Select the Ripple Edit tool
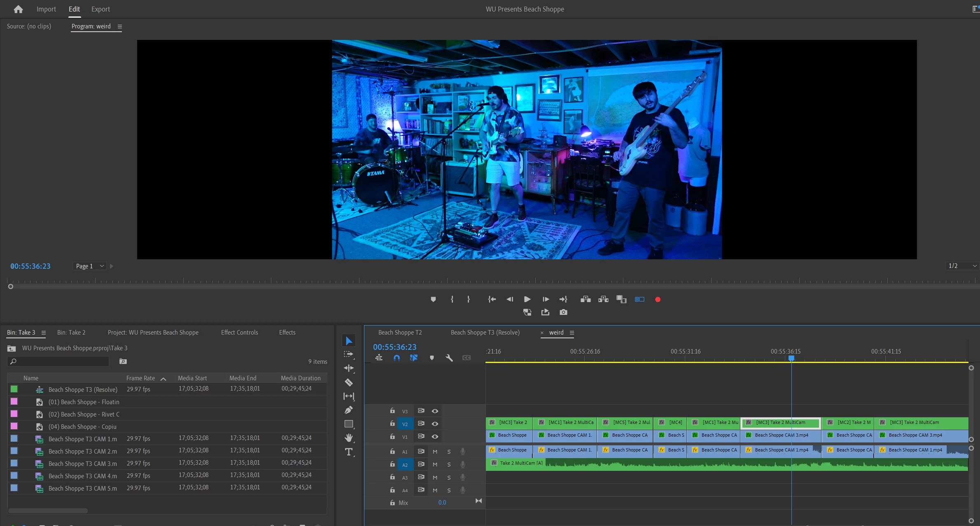The width and height of the screenshot is (980, 526). click(349, 368)
